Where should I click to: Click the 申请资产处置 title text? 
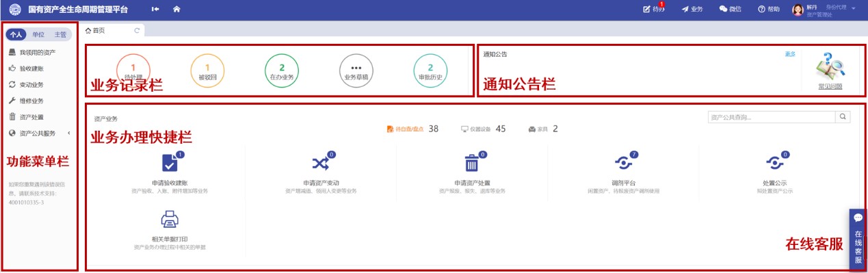point(472,183)
